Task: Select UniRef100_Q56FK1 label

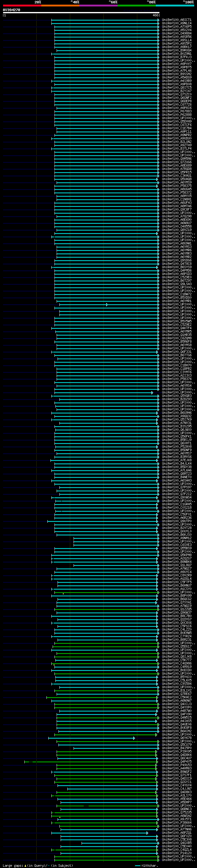Action: [177, 436]
